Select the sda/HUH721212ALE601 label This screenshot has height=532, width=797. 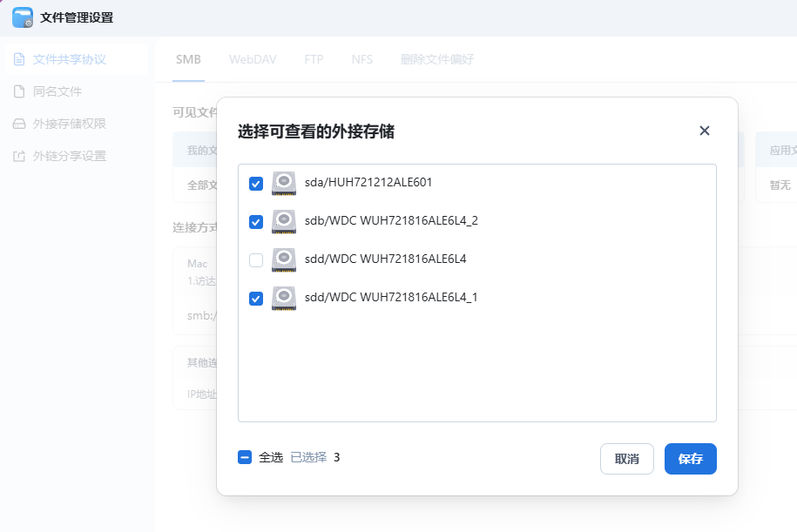click(x=368, y=183)
